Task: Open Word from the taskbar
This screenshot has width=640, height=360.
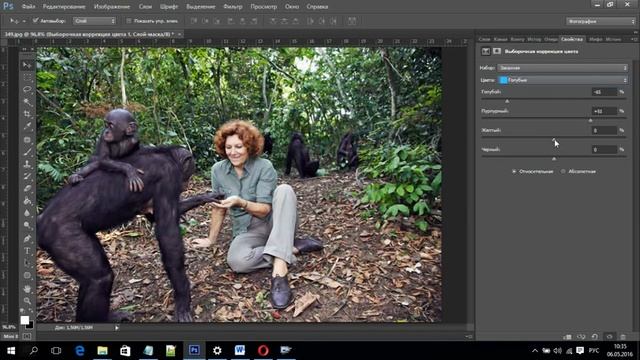Action: point(240,350)
